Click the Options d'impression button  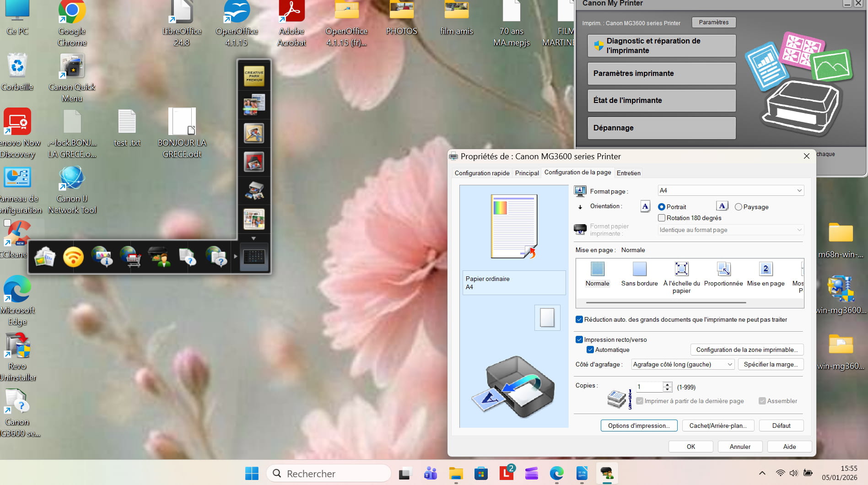pos(638,426)
